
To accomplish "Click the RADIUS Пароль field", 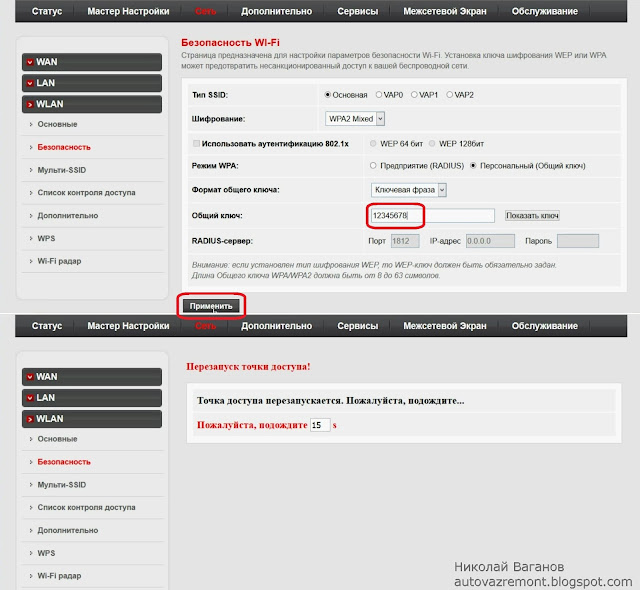I will click(578, 241).
